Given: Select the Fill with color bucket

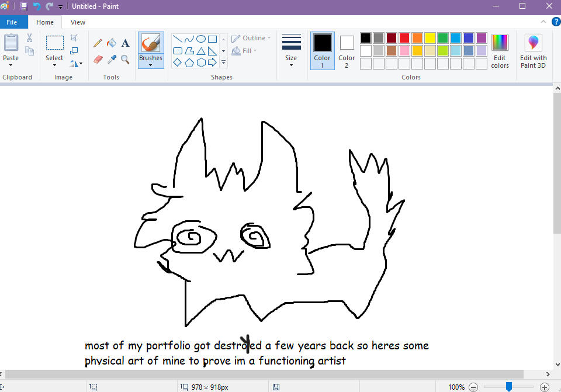Looking at the screenshot, I should (111, 43).
